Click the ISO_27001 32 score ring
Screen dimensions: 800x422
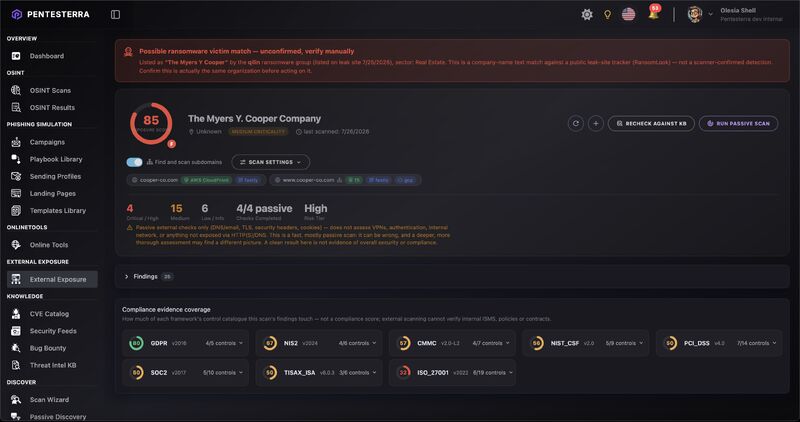point(403,373)
